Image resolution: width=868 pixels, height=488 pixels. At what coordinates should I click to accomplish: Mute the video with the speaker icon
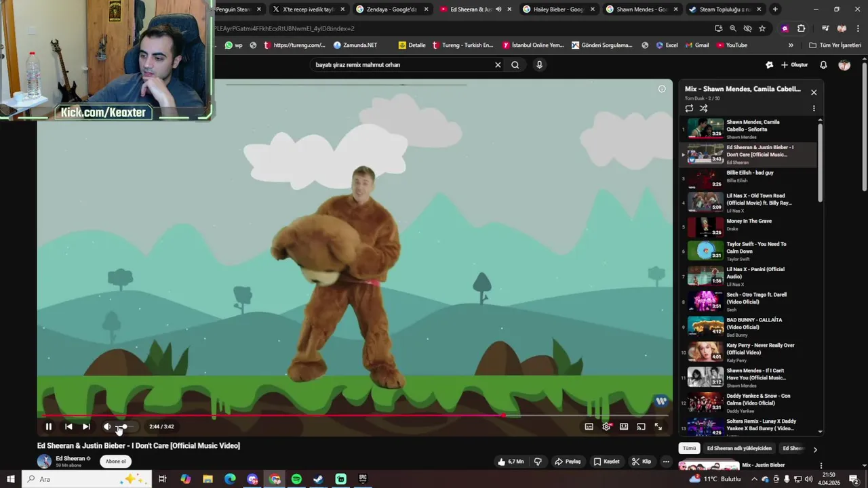click(x=106, y=426)
